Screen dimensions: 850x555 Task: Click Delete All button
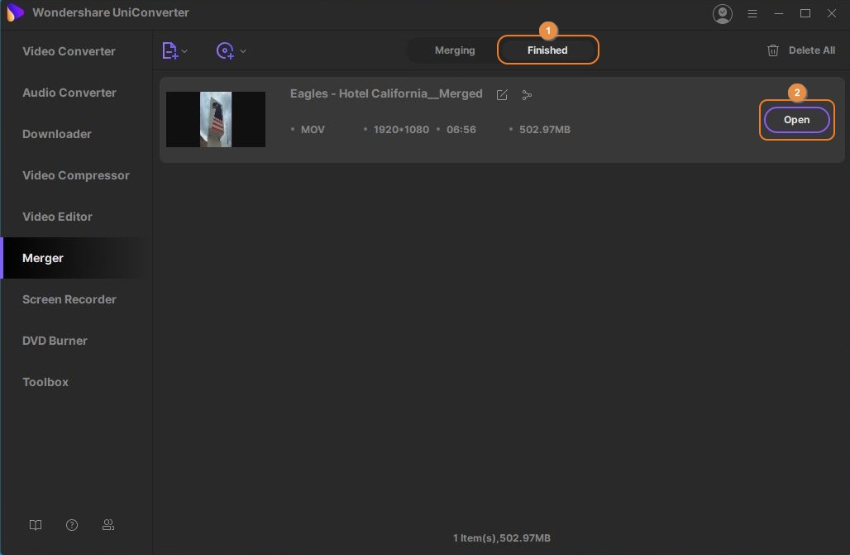pyautogui.click(x=800, y=50)
